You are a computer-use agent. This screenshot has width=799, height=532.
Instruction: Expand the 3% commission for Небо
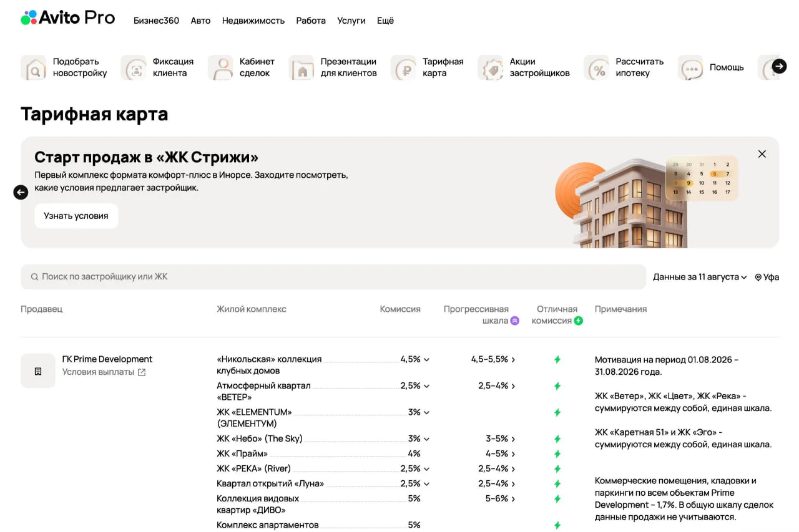click(419, 438)
